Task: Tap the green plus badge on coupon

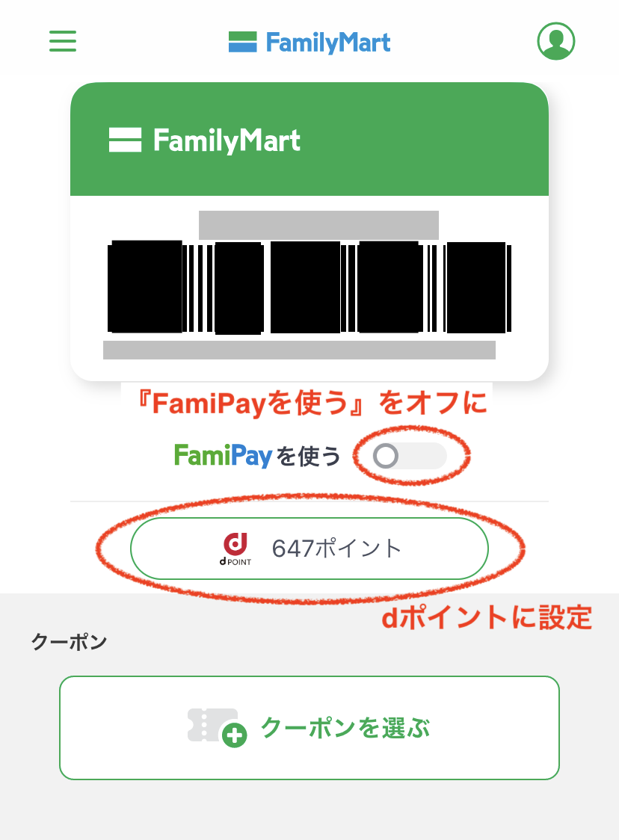Action: 235,735
